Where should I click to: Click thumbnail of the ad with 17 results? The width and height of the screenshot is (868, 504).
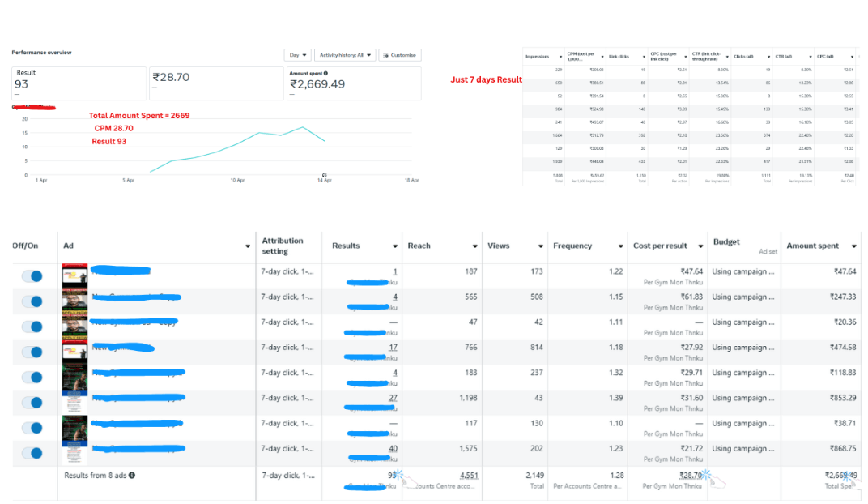pyautogui.click(x=74, y=352)
